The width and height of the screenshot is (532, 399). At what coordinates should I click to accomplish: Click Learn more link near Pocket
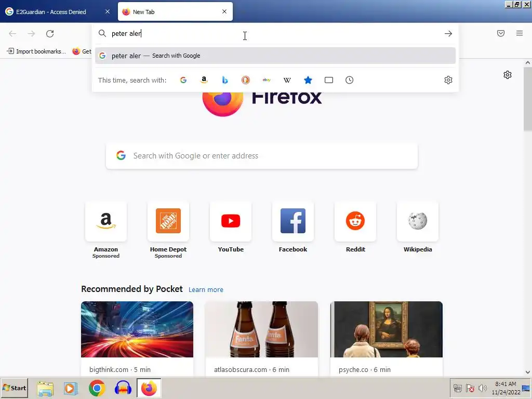206,290
